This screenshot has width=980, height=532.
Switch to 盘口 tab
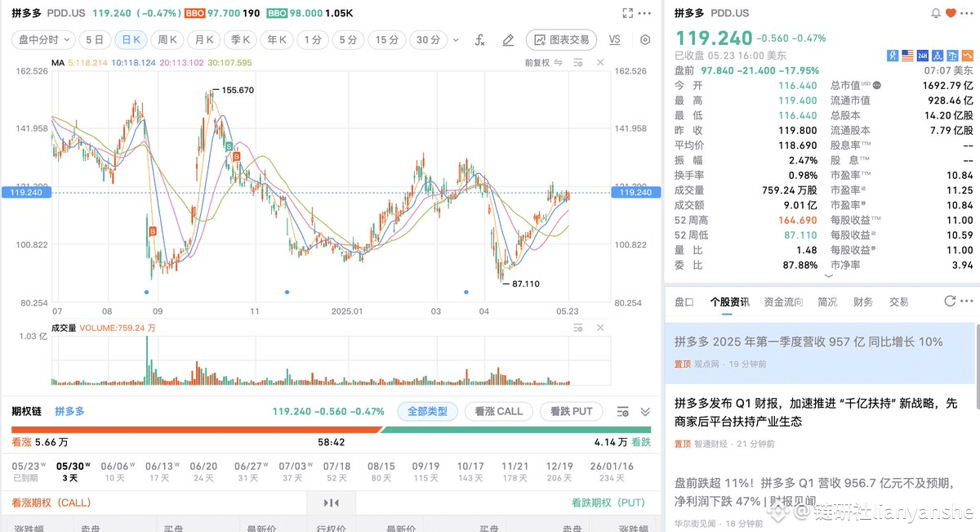(x=684, y=302)
